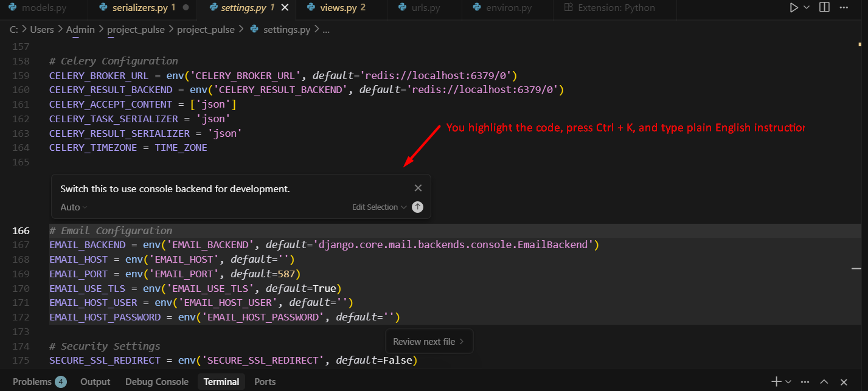The height and width of the screenshot is (391, 868).
Task: Open the terminal profile picker
Action: tap(787, 381)
